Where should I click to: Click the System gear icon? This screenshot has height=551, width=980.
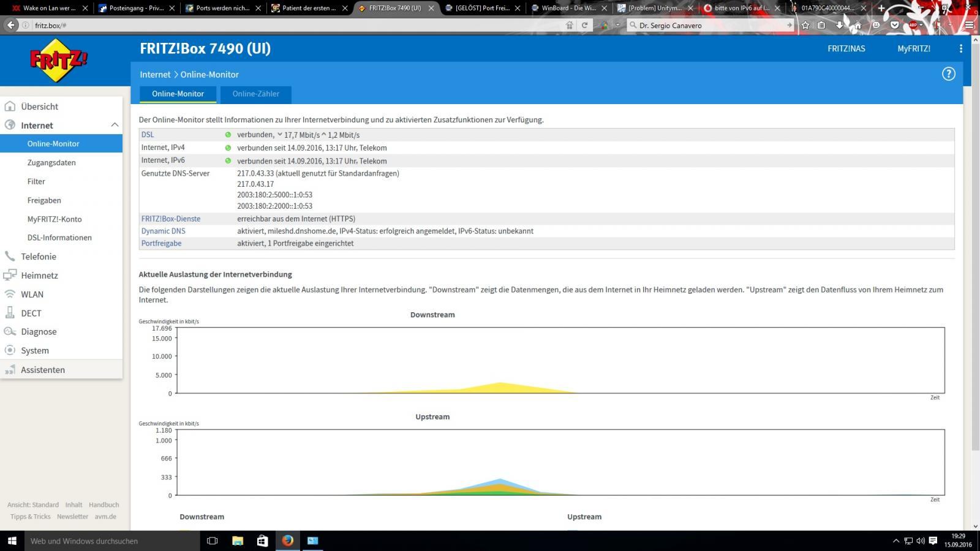point(10,350)
